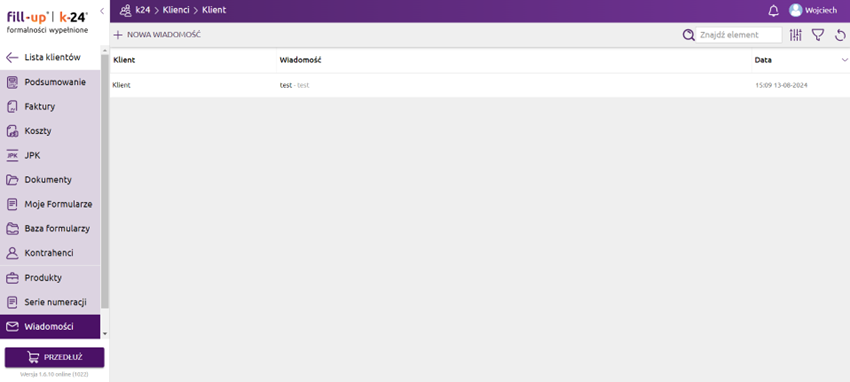Select the Wiadomości menu item
This screenshot has width=850, height=382.
coord(50,327)
